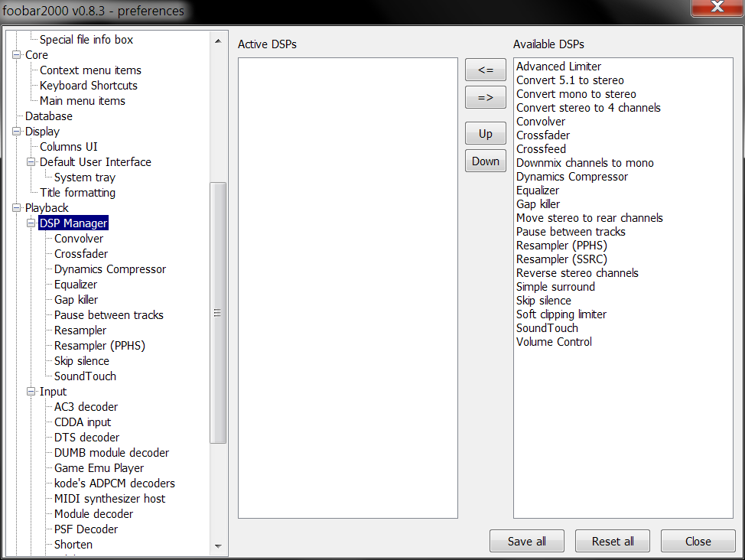Collapse the Default User Interface node

(31, 162)
